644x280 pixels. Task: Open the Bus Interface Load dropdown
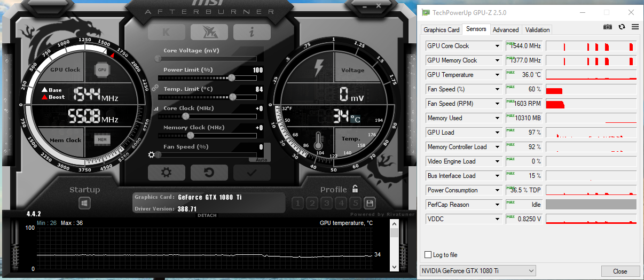coord(498,176)
